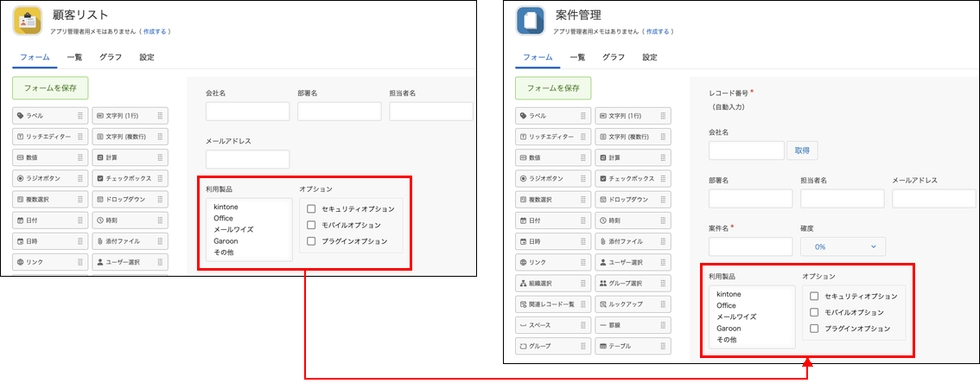Viewport: 980px width, 390px height.
Task: Select 数値 field in 顧客リスト palette
Action: 49,157
